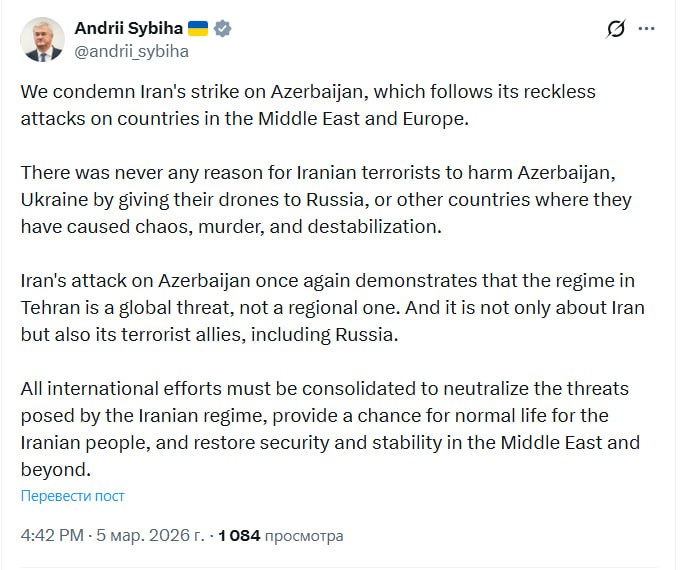Click the bold number '1 084'
Viewport: 700px width, 570px height.
click(239, 535)
